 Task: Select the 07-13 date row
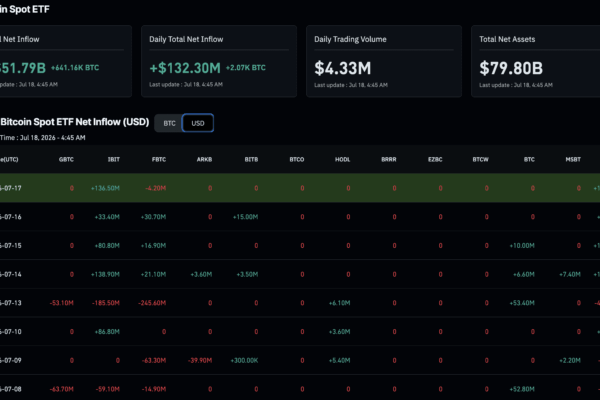coord(300,303)
